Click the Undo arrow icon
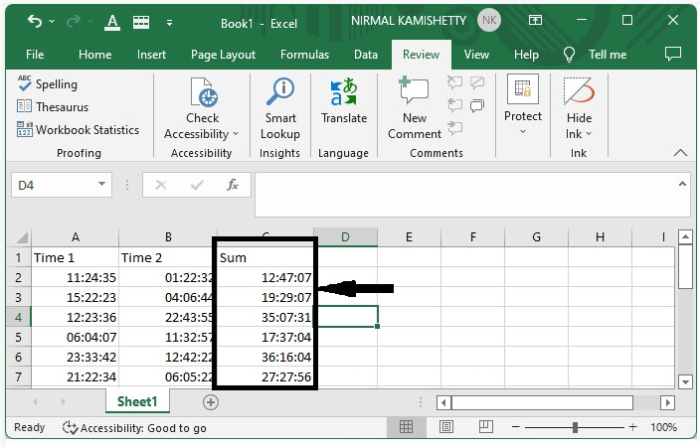The height and width of the screenshot is (447, 700). pyautogui.click(x=34, y=21)
